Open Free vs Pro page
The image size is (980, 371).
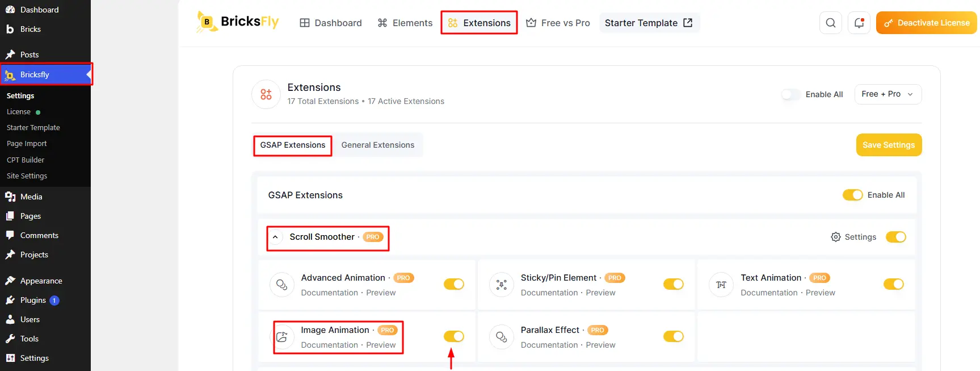[558, 23]
